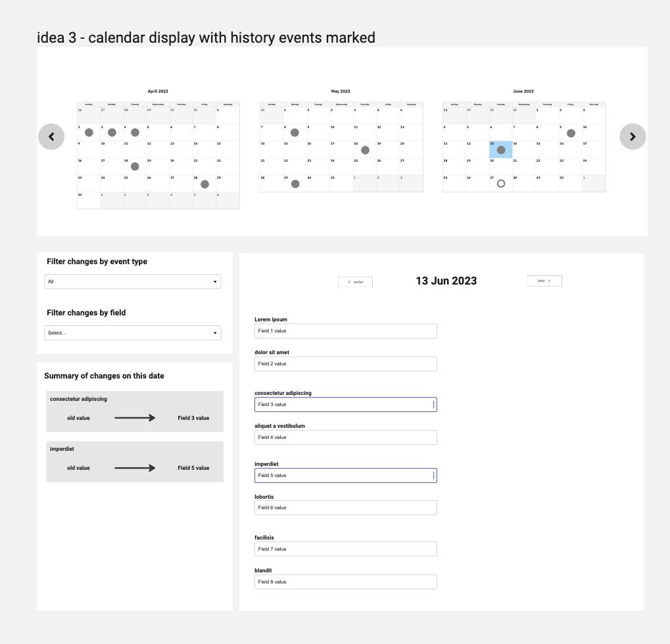Select the event dot on May 18
Image resolution: width=670 pixels, height=644 pixels.
point(365,150)
